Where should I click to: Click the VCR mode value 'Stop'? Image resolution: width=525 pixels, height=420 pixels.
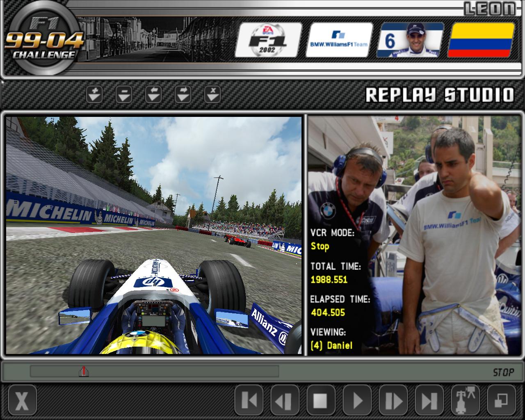click(320, 246)
